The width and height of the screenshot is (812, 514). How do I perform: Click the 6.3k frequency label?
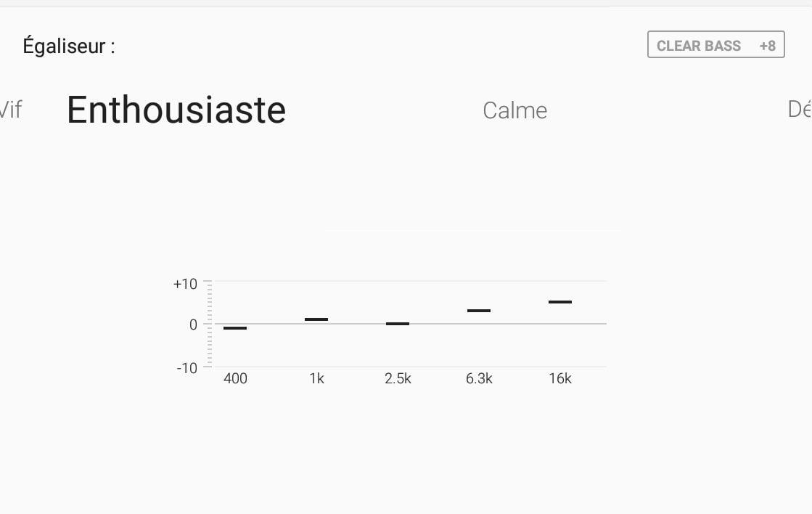[479, 379]
